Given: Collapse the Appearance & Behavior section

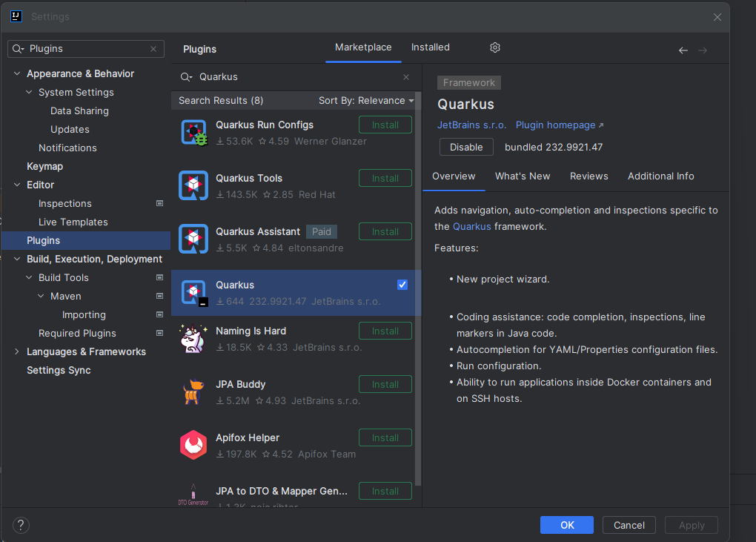Looking at the screenshot, I should click(x=17, y=74).
